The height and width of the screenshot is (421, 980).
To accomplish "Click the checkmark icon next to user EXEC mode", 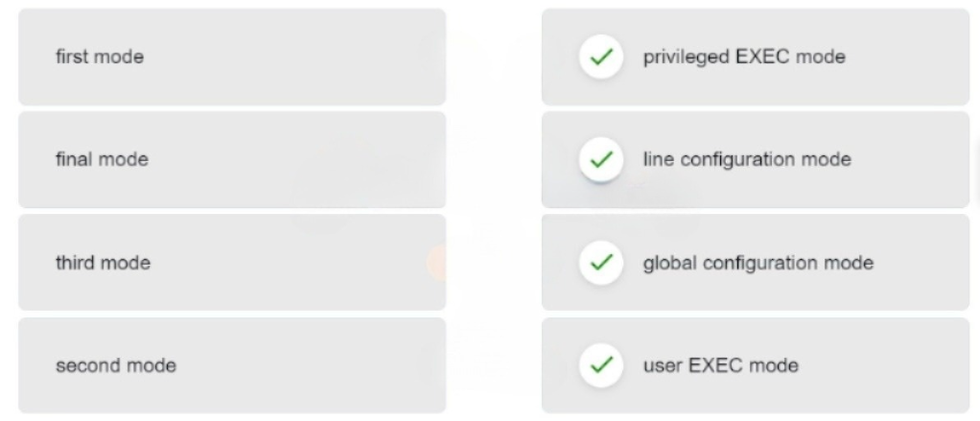I will [600, 364].
